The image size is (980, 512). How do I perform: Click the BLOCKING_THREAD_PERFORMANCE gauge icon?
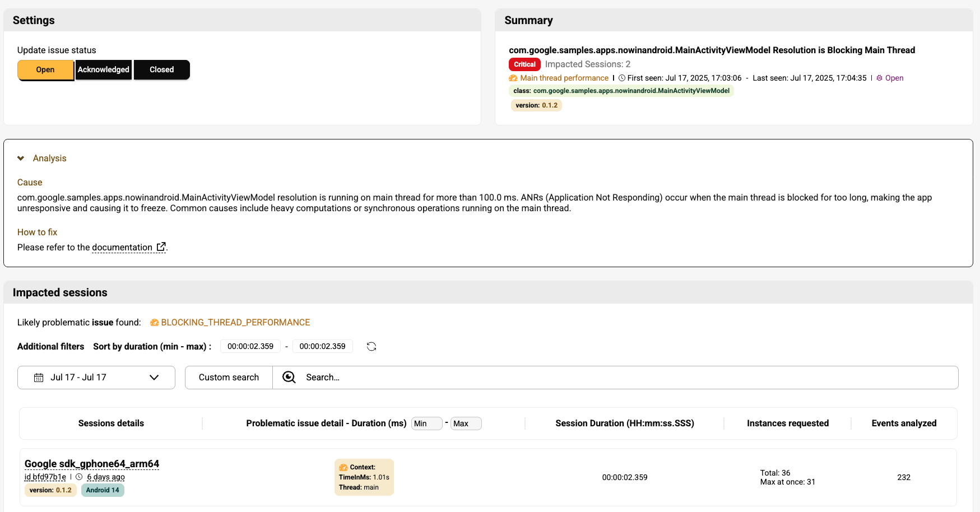pyautogui.click(x=154, y=323)
